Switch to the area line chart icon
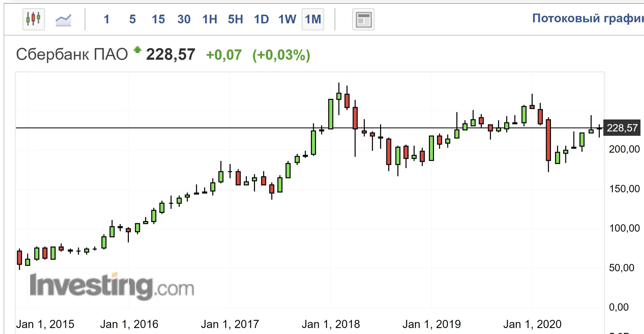 63,20
